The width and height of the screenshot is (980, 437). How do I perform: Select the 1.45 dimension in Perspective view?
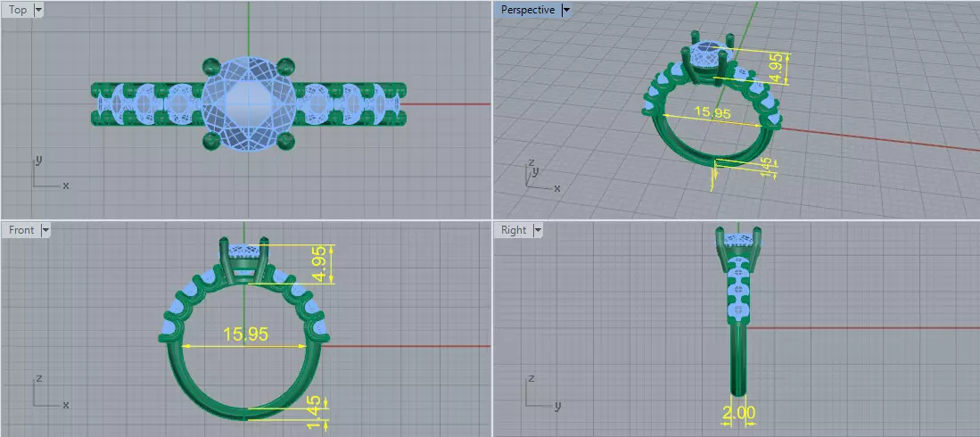coord(768,167)
